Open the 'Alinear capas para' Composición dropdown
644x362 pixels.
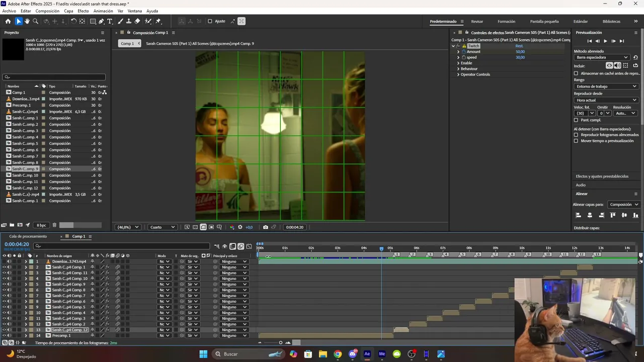pos(623,205)
